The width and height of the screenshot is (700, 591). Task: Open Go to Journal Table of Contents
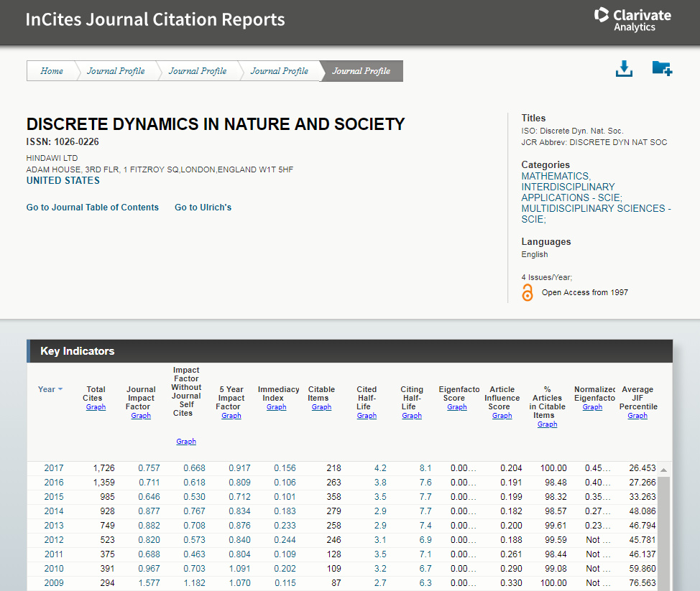(x=93, y=208)
